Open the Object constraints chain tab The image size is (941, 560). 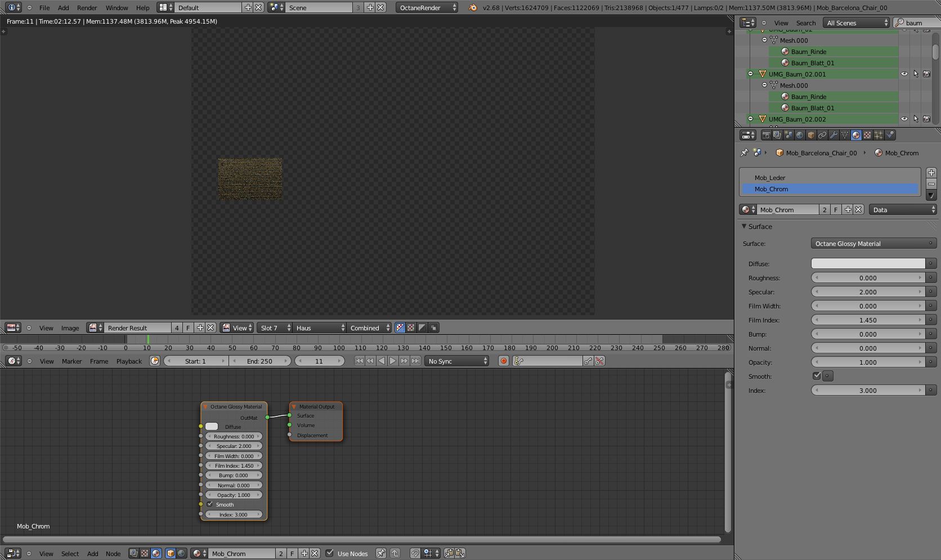(x=822, y=135)
